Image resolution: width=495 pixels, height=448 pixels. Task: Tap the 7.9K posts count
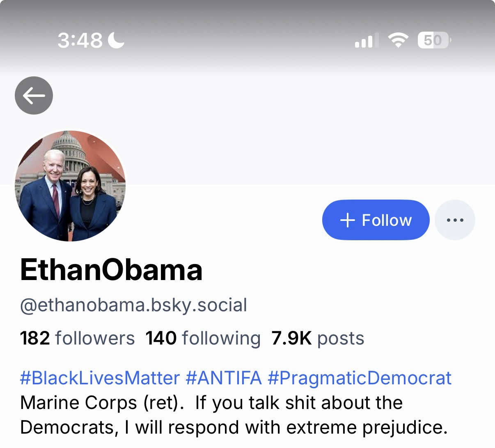click(318, 338)
